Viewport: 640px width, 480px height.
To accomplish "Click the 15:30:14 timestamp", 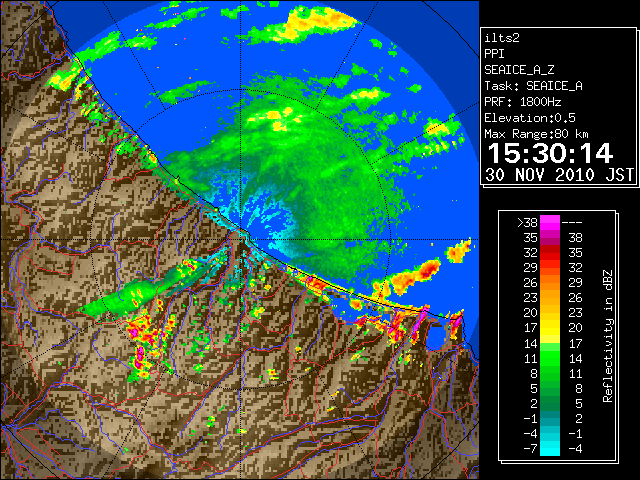I will 550,153.
